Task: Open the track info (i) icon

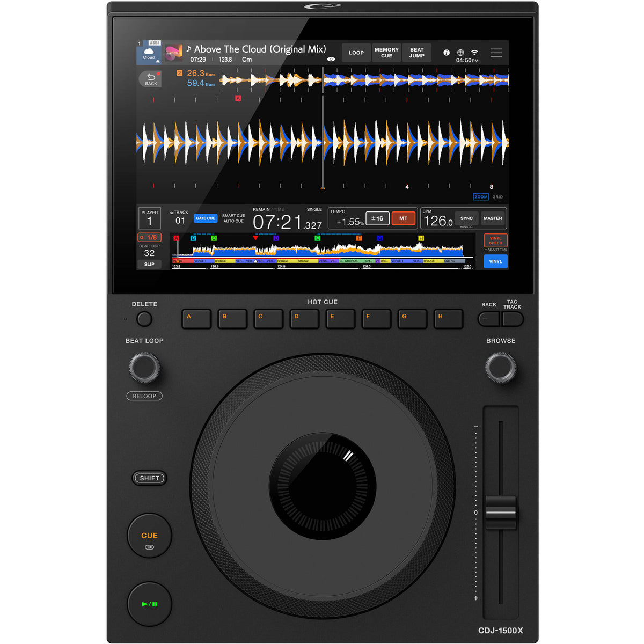Action: (447, 53)
